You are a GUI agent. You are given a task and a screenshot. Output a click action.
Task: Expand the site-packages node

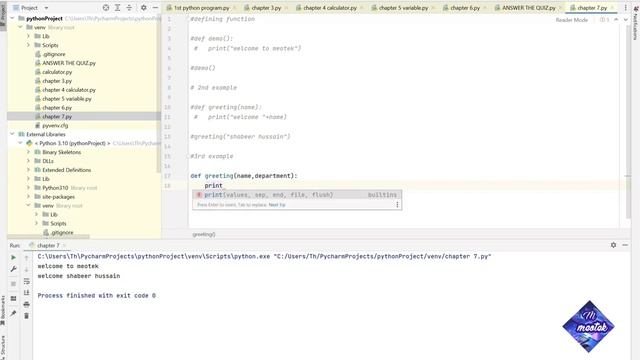[x=29, y=197]
